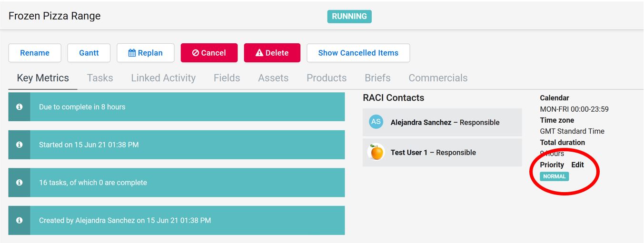This screenshot has height=243, width=644.
Task: Click Alejandra Sanchez's AS avatar icon
Action: [376, 122]
